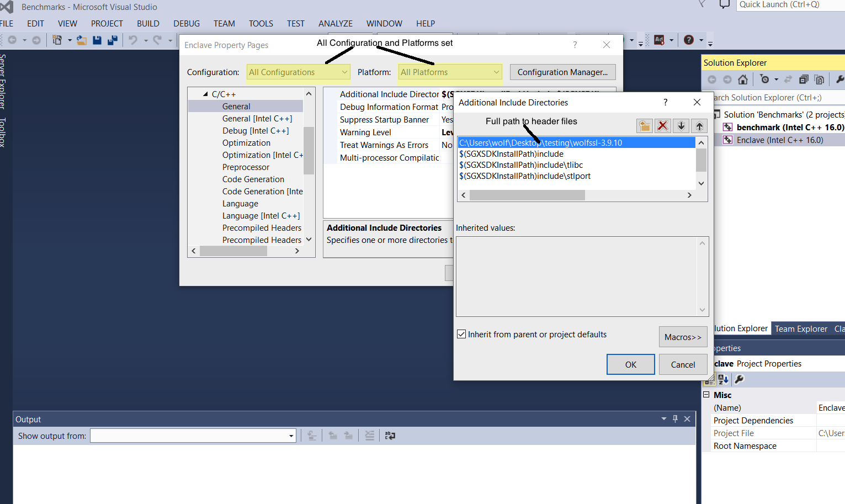
Task: Click Enclave Property Pages help question mark
Action: pyautogui.click(x=575, y=45)
